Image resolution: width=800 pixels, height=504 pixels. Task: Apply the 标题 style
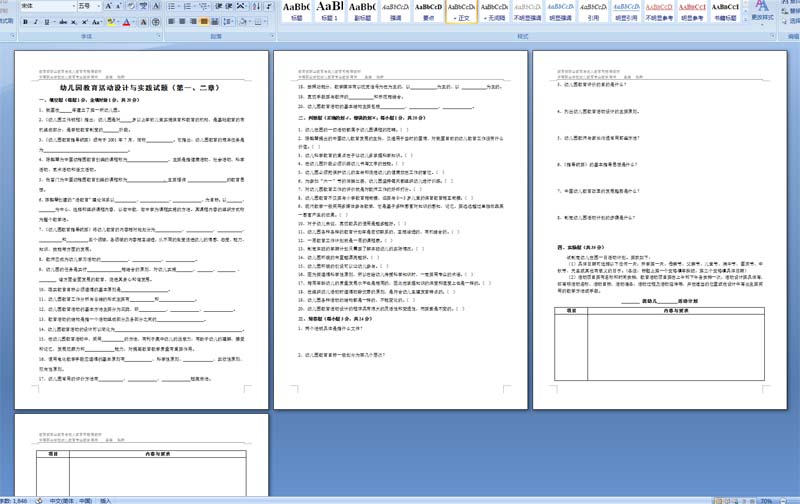pyautogui.click(x=296, y=12)
